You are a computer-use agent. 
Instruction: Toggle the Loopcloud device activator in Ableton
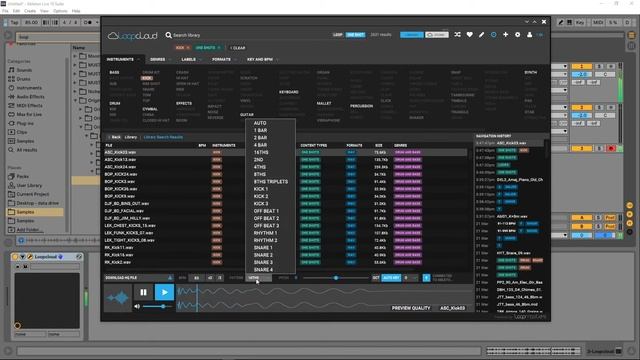point(15,257)
